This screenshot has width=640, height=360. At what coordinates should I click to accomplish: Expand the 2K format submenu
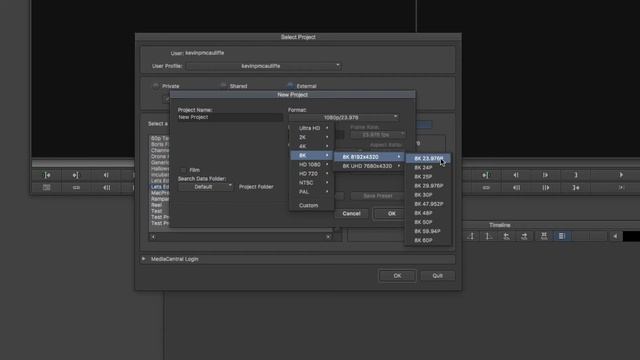(312, 137)
